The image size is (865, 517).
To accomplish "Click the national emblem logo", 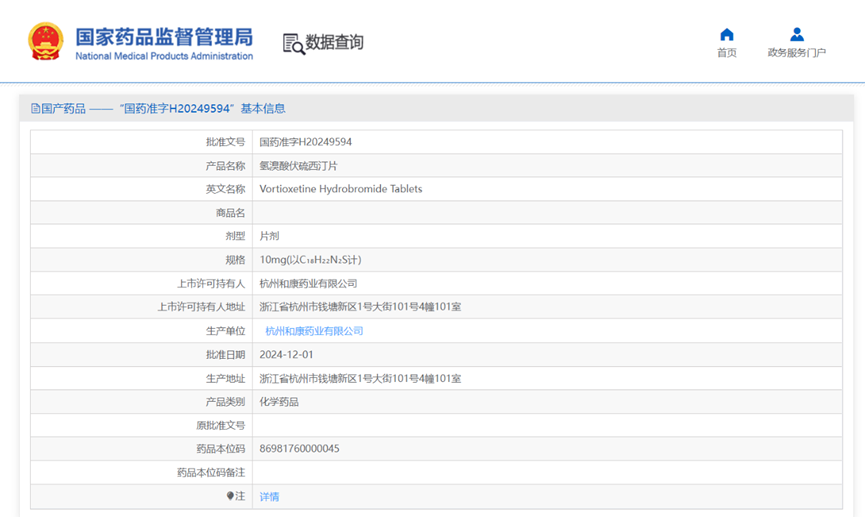I will coord(45,42).
